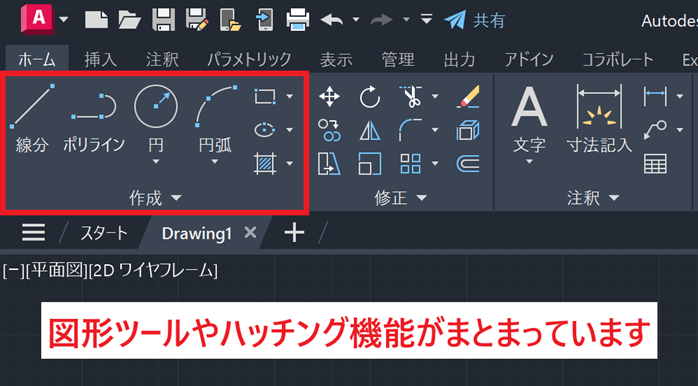Expand the 円弧 arc options arrow

[x=215, y=162]
